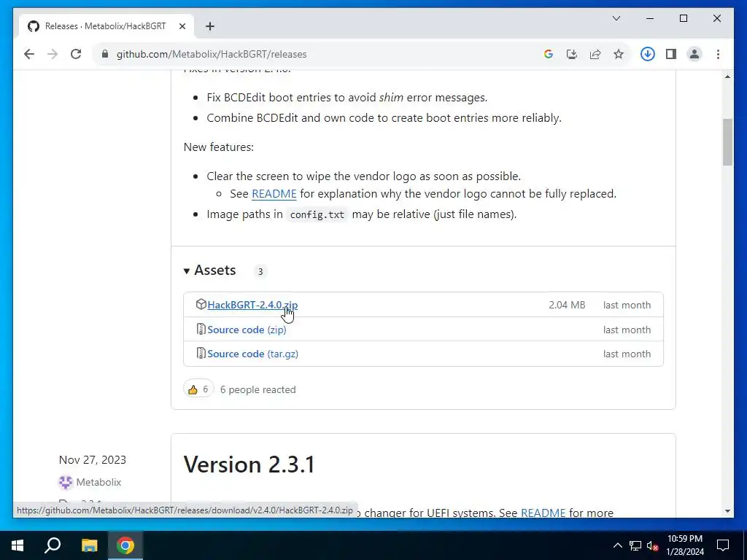Collapse the Assets section triangle
The image size is (747, 560).
186,271
